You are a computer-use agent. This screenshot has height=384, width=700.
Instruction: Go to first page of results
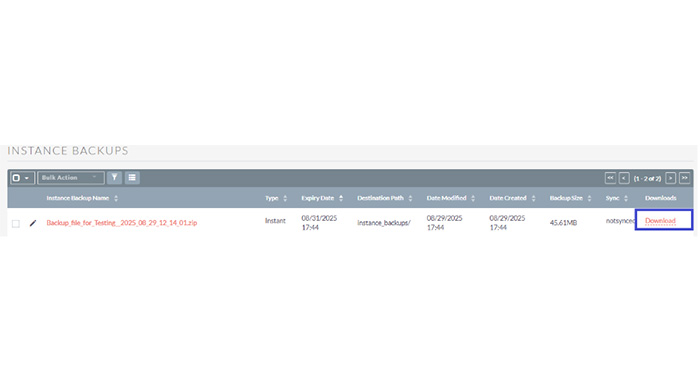tap(610, 178)
